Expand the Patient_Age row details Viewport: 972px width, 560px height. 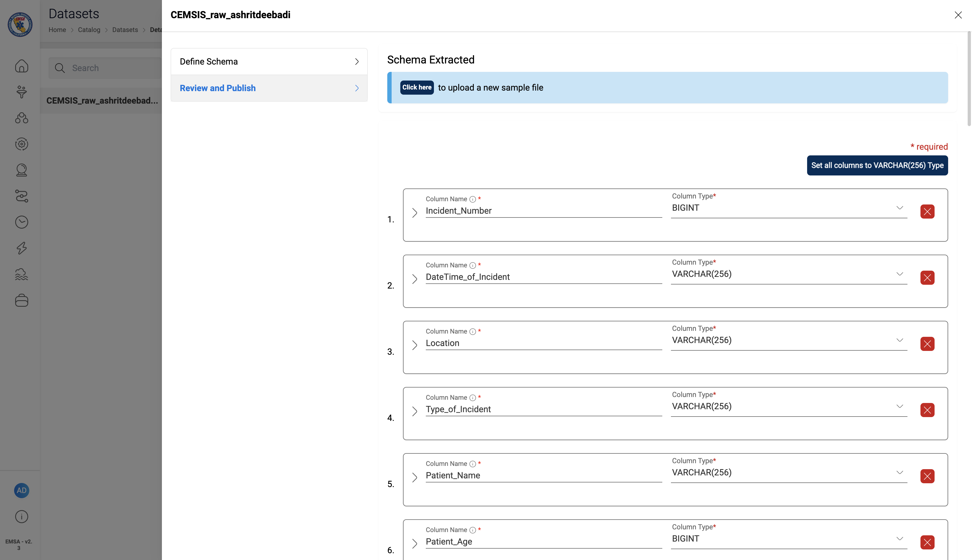tap(414, 543)
